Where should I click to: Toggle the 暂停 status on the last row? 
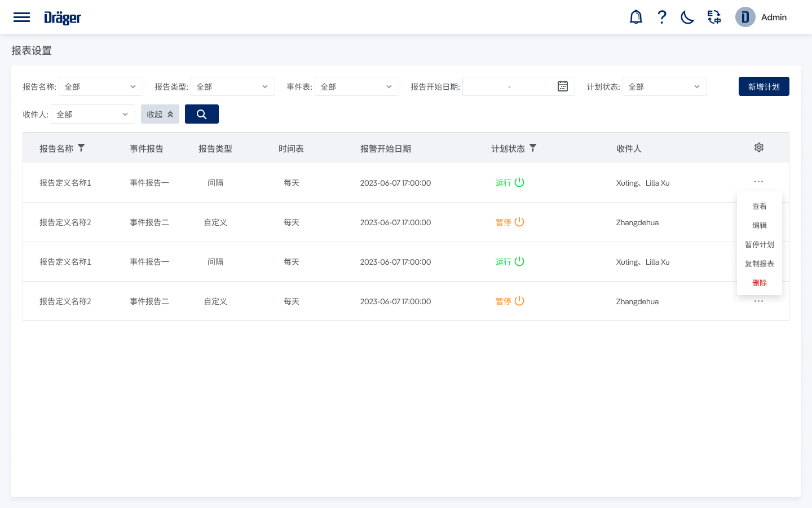pos(520,301)
